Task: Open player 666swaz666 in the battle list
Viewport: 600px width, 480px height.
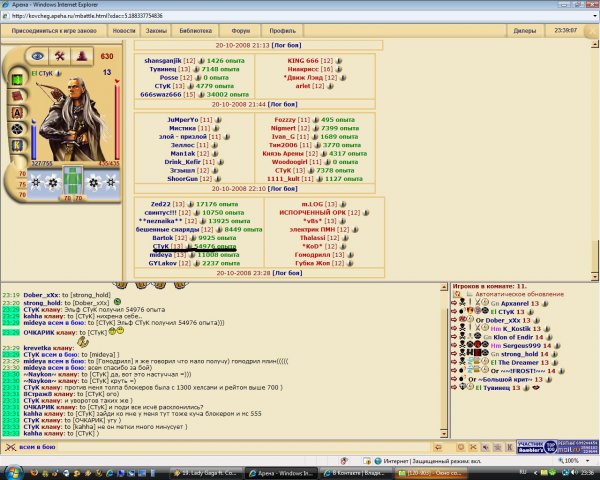Action: tap(160, 95)
